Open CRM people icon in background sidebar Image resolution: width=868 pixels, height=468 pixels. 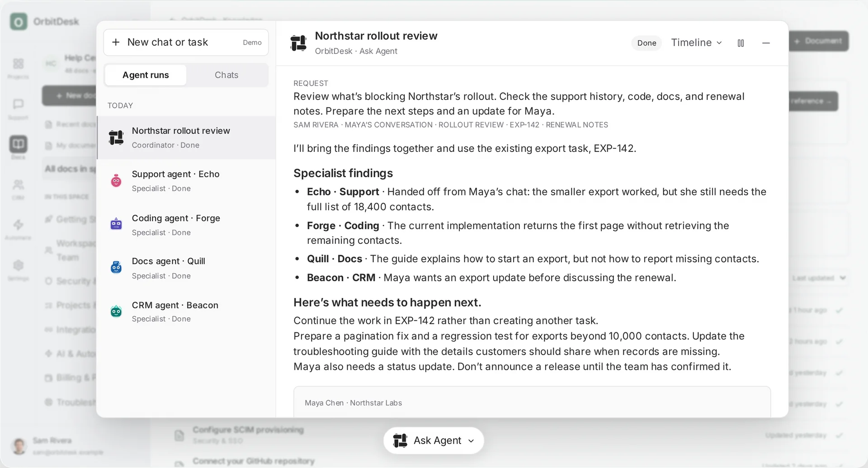(x=18, y=189)
